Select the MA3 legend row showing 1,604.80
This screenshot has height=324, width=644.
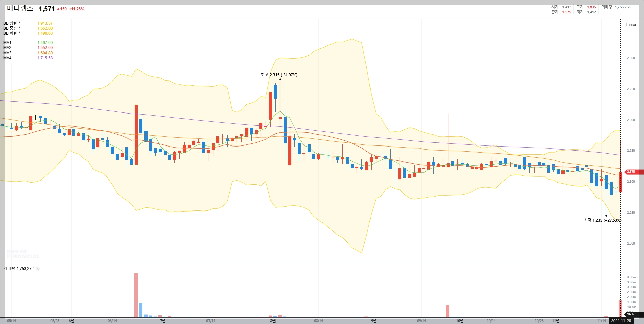[28, 53]
